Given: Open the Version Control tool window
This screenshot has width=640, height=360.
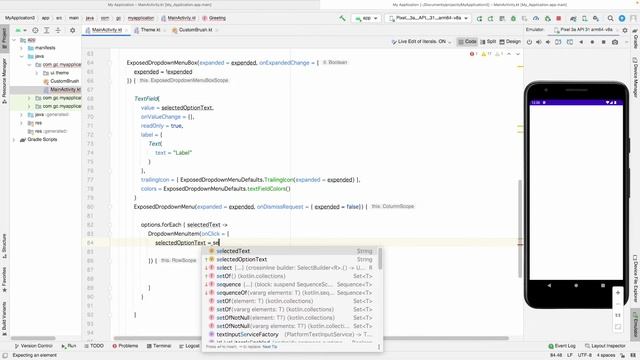Looking at the screenshot, I should tap(33, 346).
